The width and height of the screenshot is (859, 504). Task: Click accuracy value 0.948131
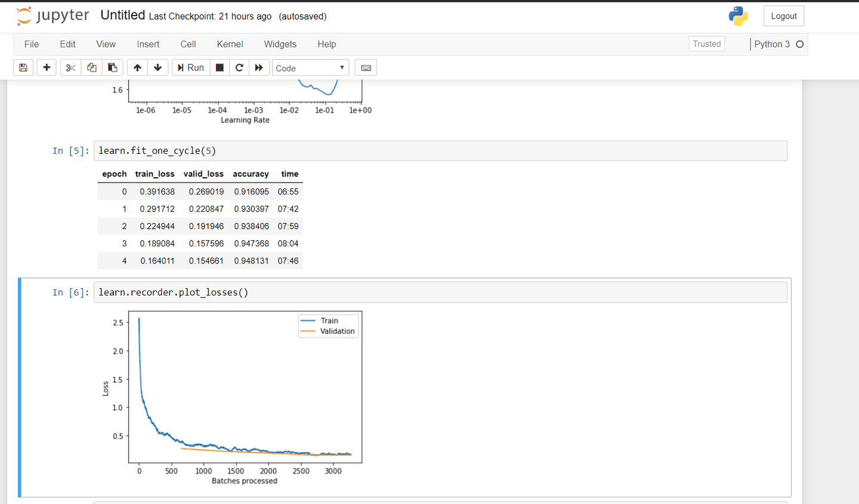pyautogui.click(x=251, y=261)
